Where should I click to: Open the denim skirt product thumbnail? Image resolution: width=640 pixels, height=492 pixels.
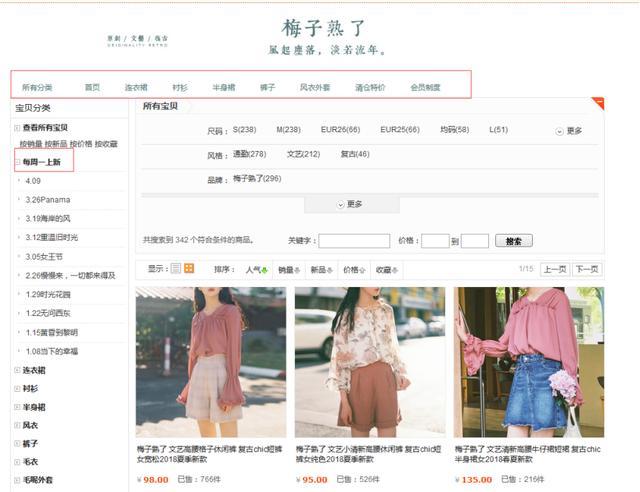click(x=528, y=362)
